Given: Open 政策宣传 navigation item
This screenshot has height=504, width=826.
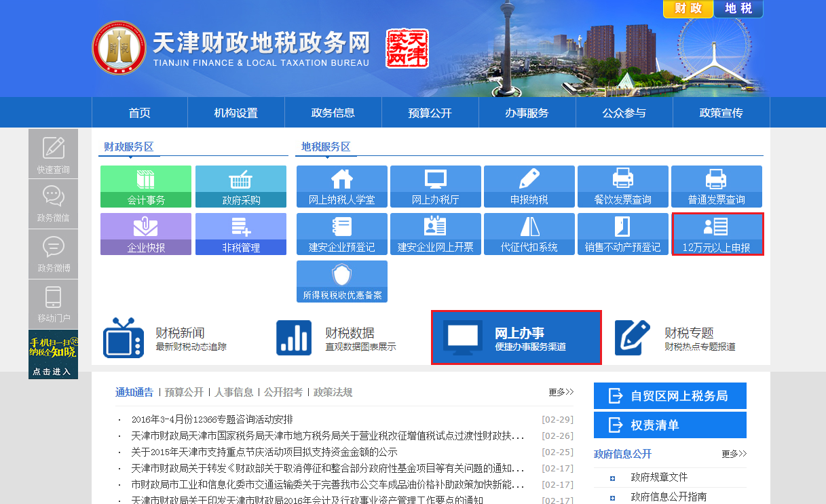Looking at the screenshot, I should tap(721, 113).
